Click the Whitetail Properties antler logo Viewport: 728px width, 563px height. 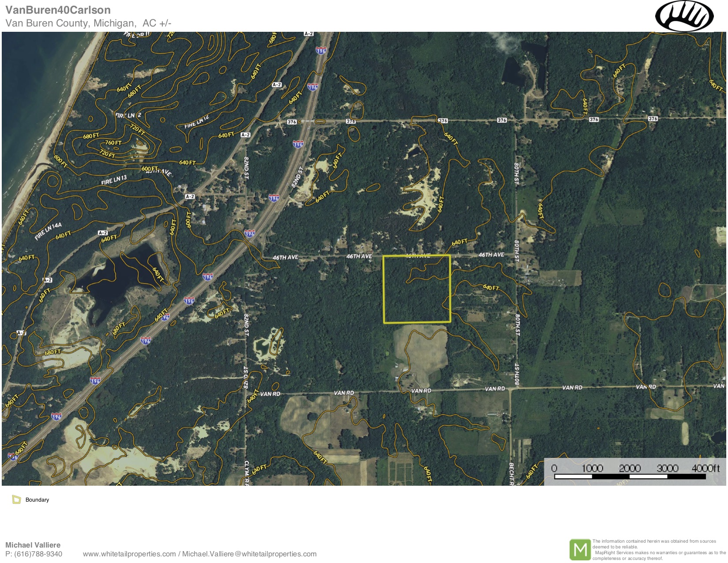[x=684, y=16]
